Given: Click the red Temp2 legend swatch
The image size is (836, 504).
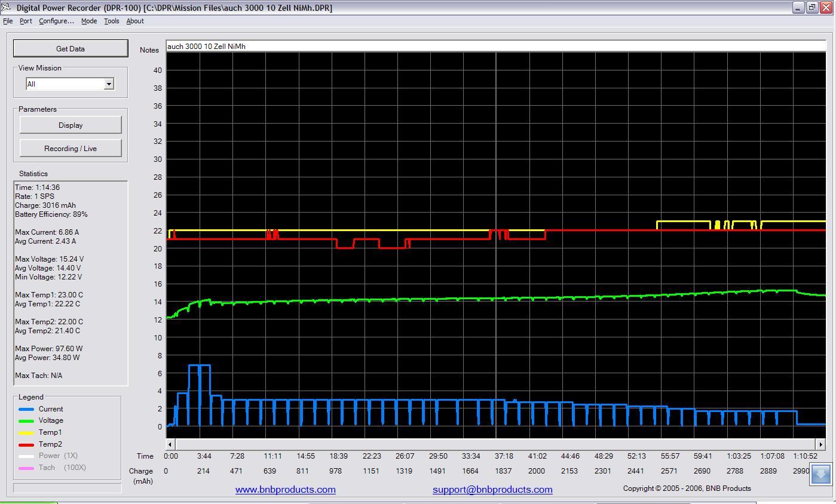Looking at the screenshot, I should coord(26,445).
